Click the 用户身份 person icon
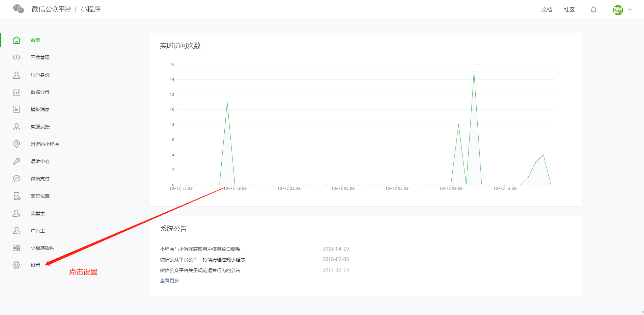Viewport: 644px width, 315px height. [x=17, y=75]
